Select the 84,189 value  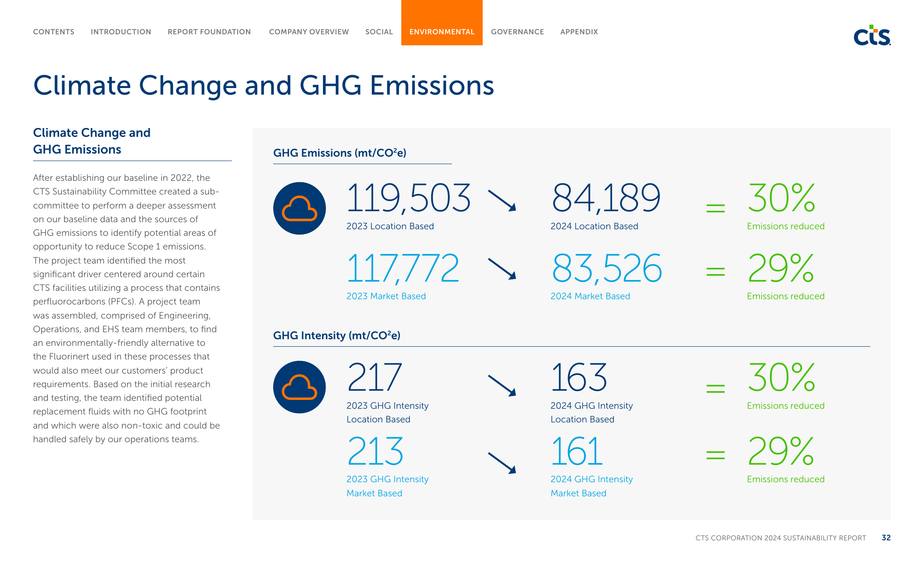(606, 198)
